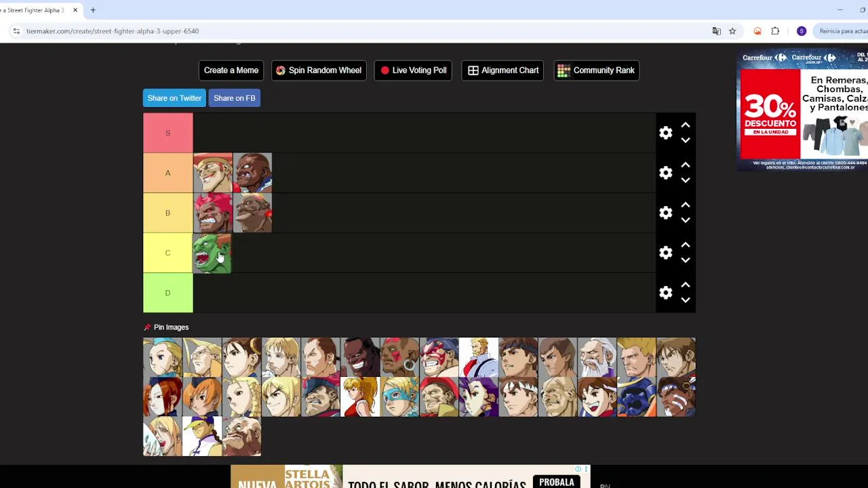Select the green D tier label

[x=168, y=293]
